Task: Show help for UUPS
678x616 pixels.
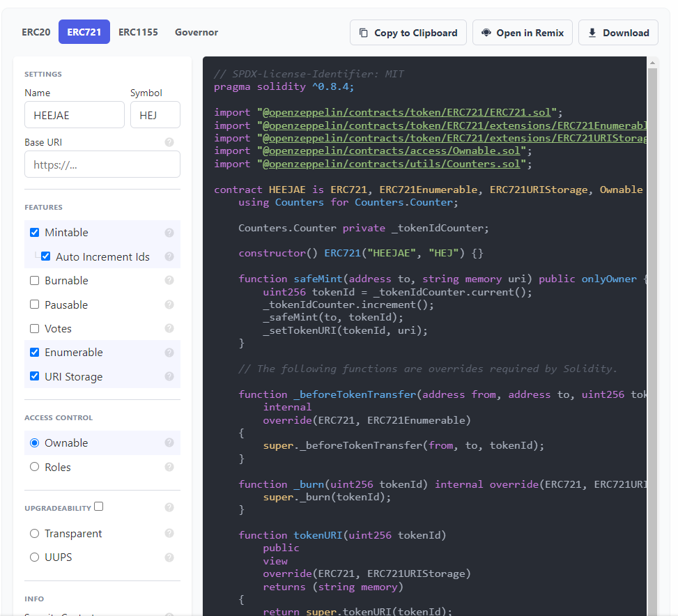Action: pyautogui.click(x=169, y=557)
